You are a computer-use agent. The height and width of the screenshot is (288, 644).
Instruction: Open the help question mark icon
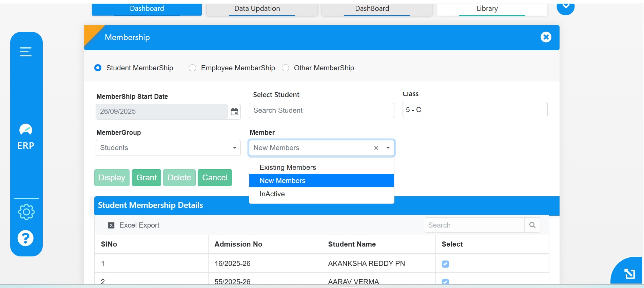click(26, 238)
